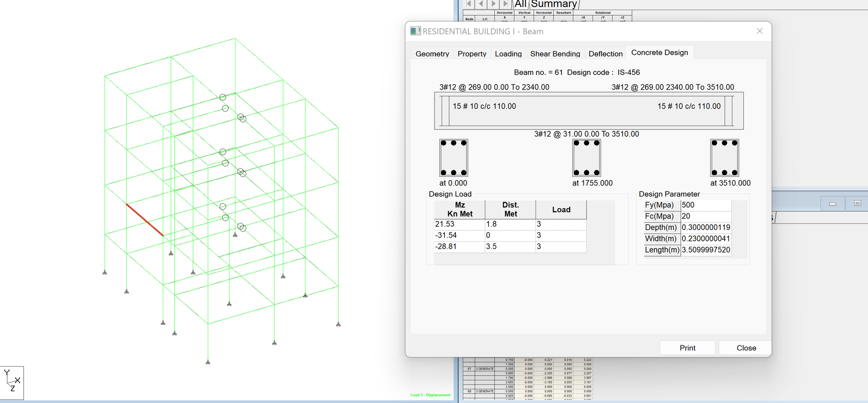This screenshot has height=403, width=868.
Task: Select beam cross-section diagram at 1755.000
Action: 586,158
